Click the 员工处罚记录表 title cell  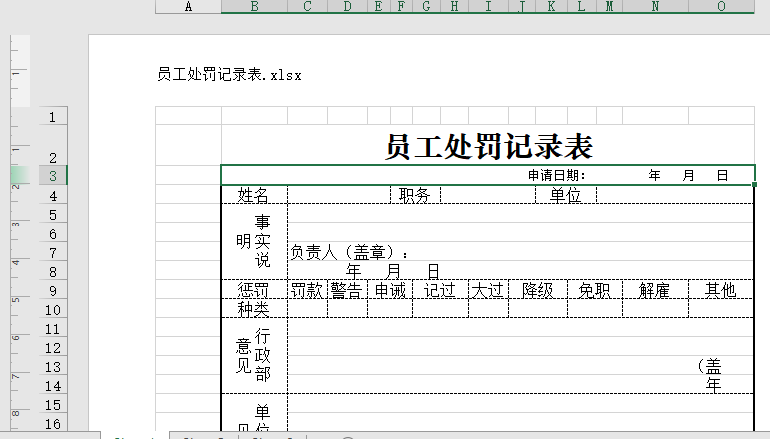[488, 147]
